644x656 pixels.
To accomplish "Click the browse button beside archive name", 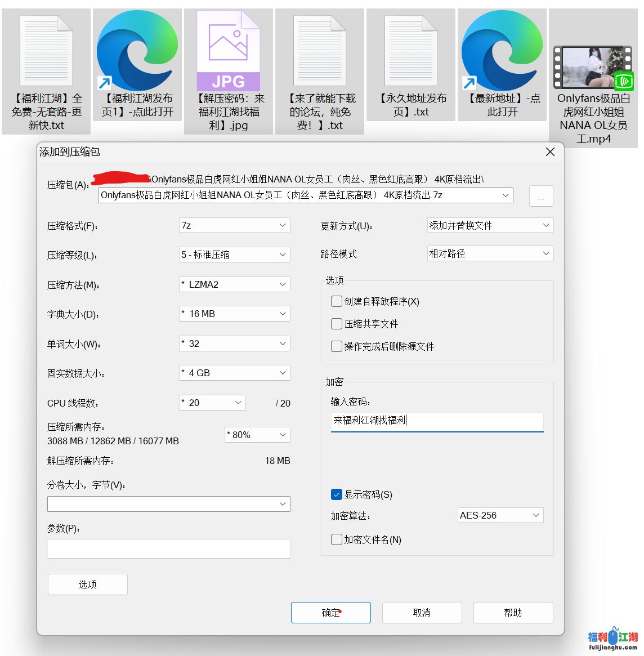I will tap(541, 197).
